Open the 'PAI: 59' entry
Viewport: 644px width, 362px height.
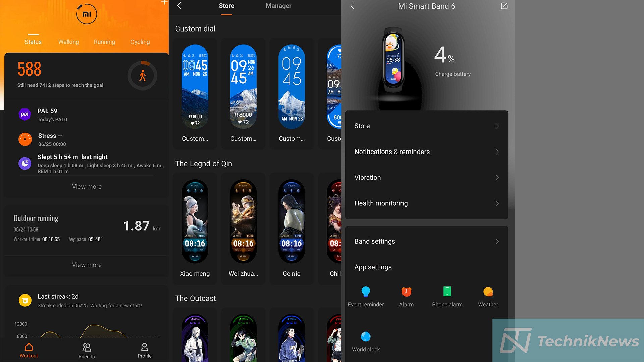[47, 111]
